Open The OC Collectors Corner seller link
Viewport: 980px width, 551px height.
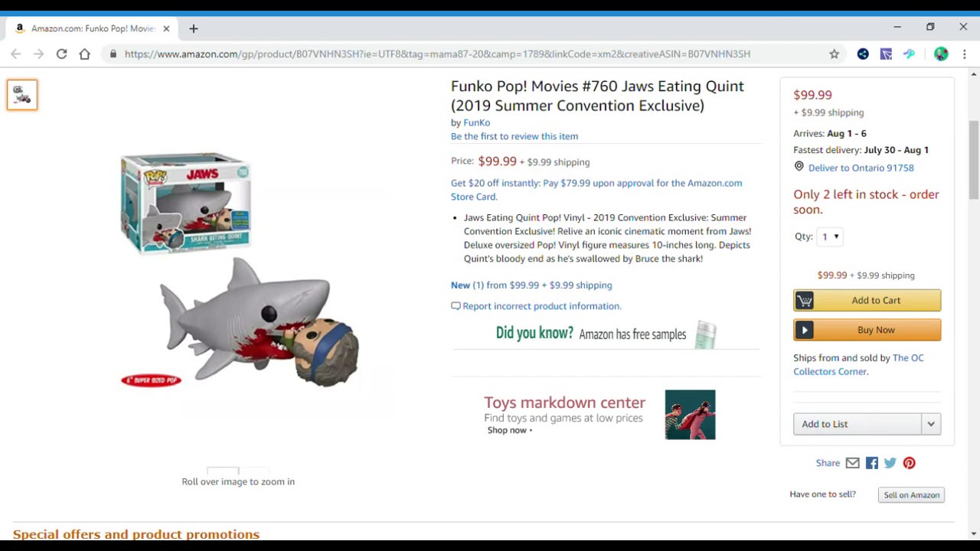coord(858,364)
